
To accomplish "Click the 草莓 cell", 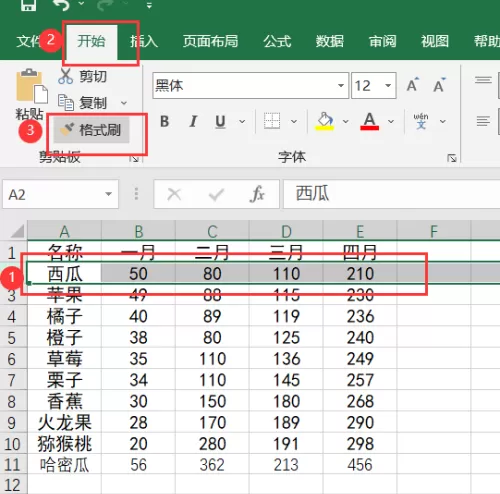I will point(64,359).
